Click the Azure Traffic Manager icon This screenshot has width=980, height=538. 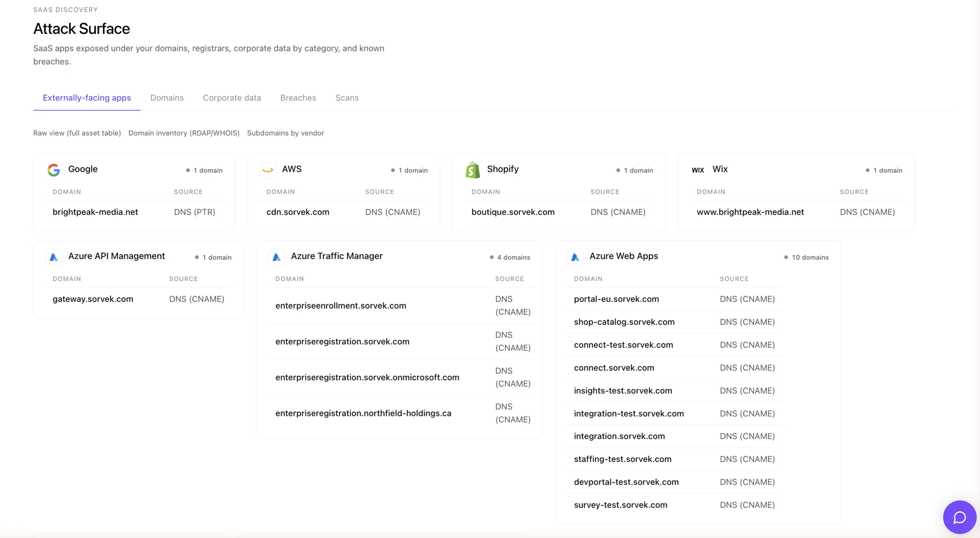pos(276,257)
